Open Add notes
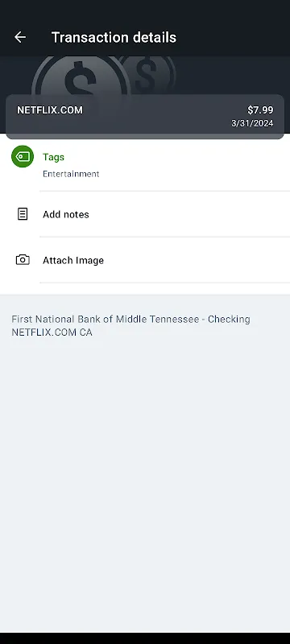This screenshot has width=290, height=644. (66, 214)
